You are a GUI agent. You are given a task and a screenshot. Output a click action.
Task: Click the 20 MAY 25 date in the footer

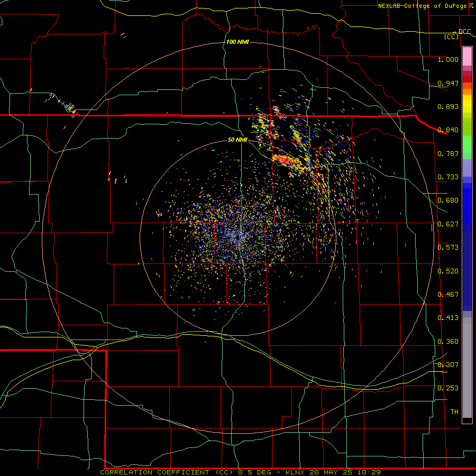click(331, 472)
